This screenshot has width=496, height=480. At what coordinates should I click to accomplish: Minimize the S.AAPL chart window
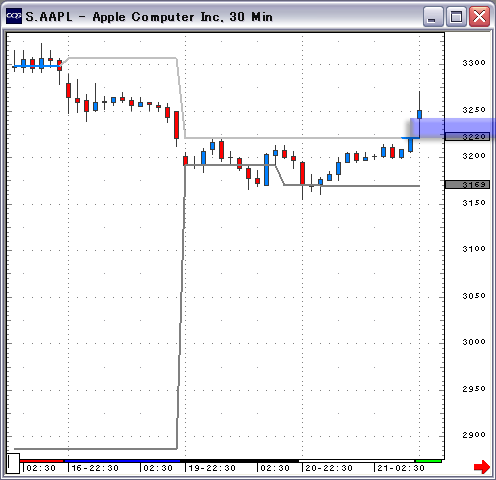433,17
